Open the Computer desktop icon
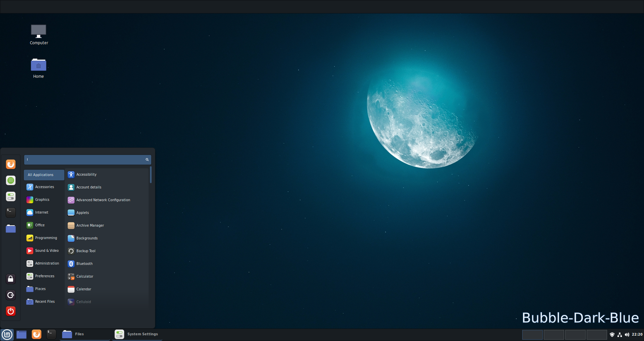The width and height of the screenshot is (644, 341). (39, 35)
